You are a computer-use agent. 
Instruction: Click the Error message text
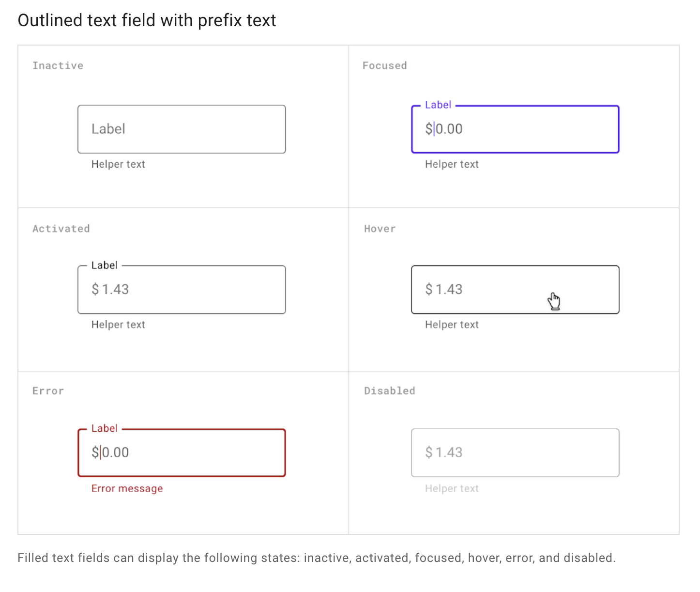pyautogui.click(x=127, y=488)
